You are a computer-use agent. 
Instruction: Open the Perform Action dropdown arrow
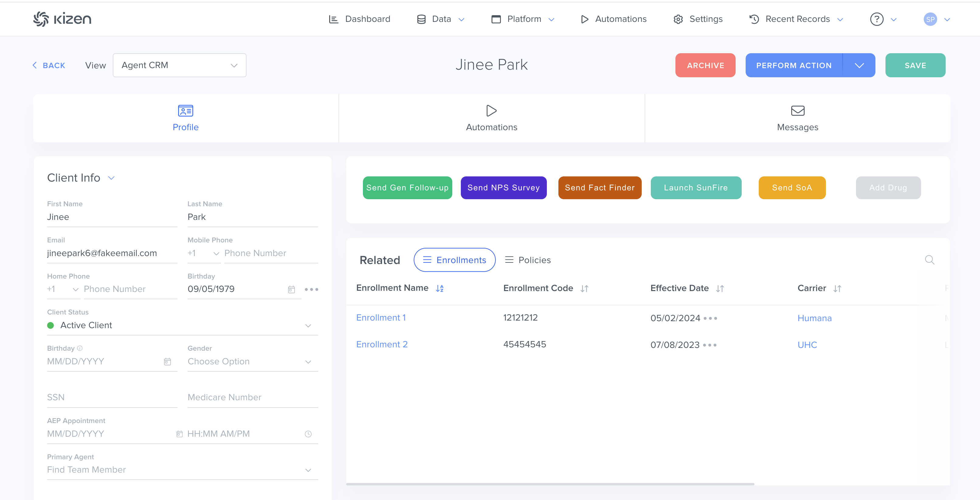tap(859, 65)
